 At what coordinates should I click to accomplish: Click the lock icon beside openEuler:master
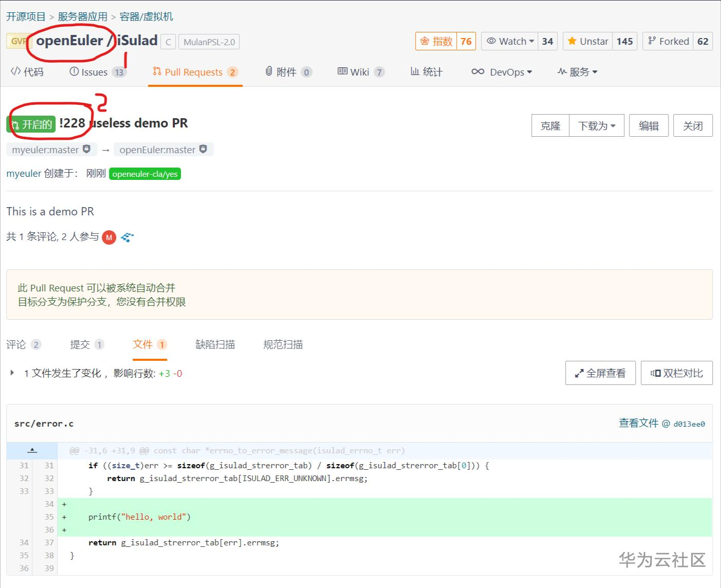[203, 149]
